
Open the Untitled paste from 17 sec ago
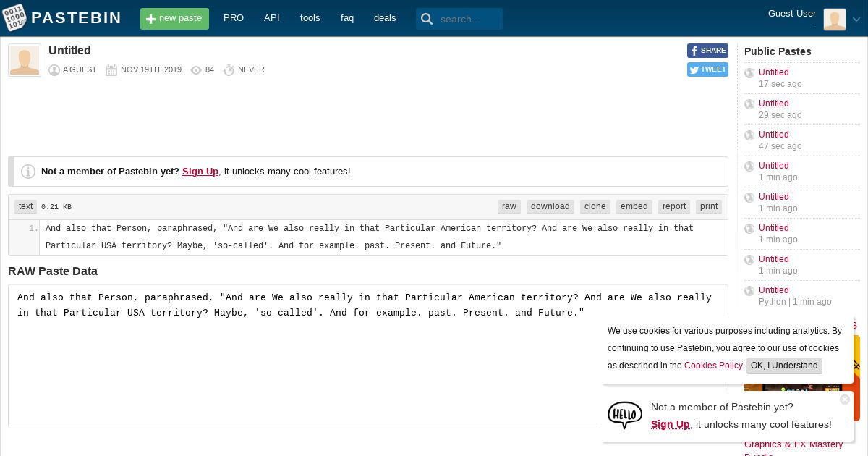773,72
